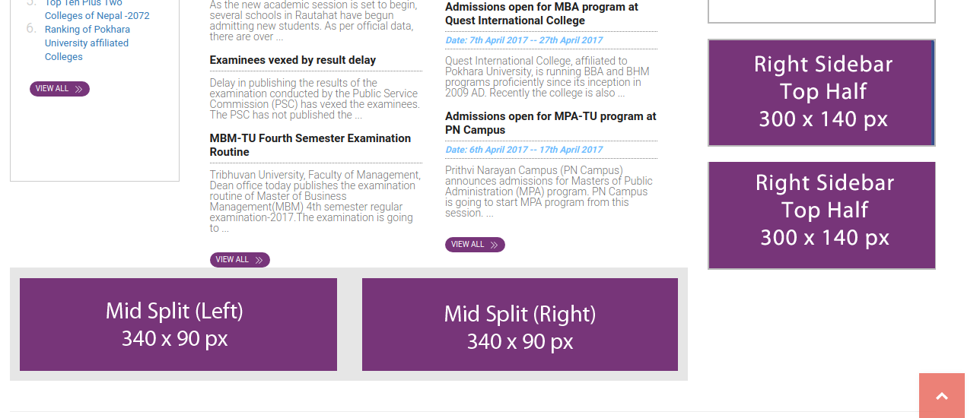Open Ranking of Pokhara University affiliated Colleges
The image size is (980, 418).
click(x=87, y=43)
